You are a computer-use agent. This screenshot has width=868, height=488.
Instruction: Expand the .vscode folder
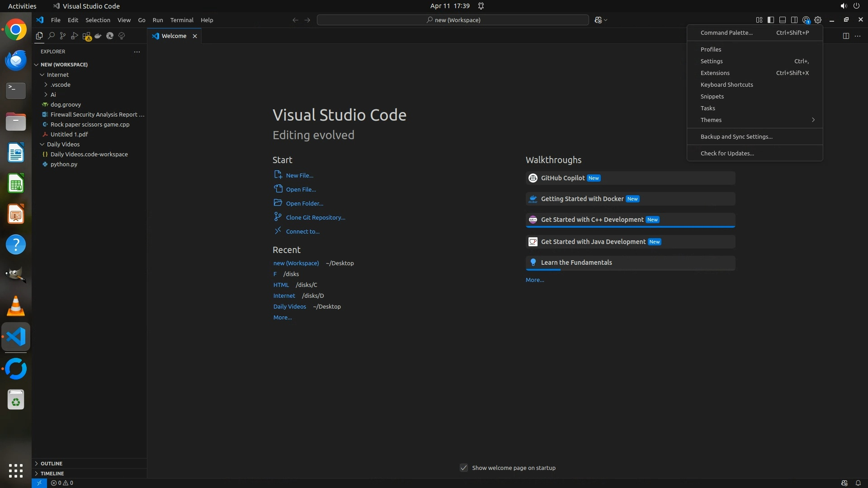click(x=61, y=84)
